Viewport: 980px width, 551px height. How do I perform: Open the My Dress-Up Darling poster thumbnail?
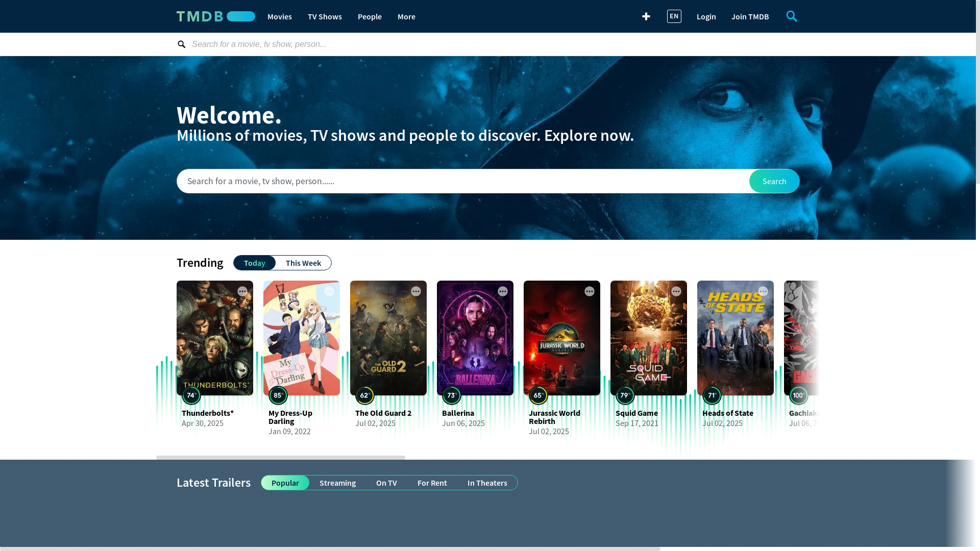pos(302,338)
